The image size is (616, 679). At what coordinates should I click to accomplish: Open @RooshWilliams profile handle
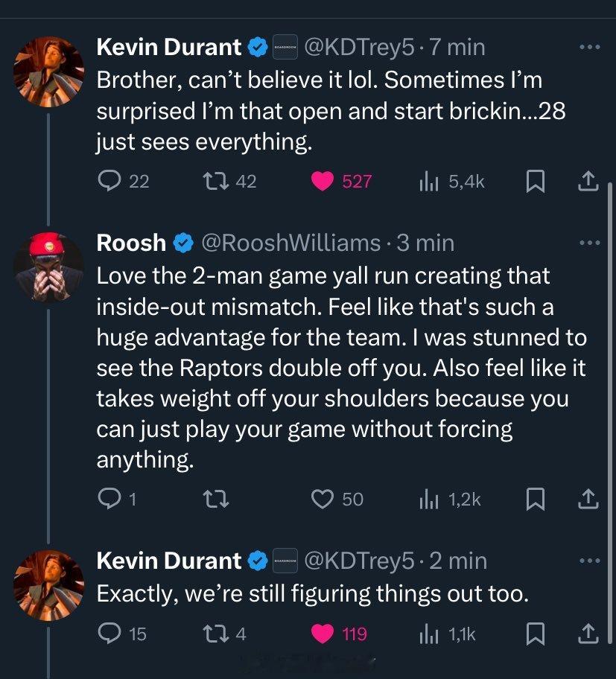tap(291, 243)
